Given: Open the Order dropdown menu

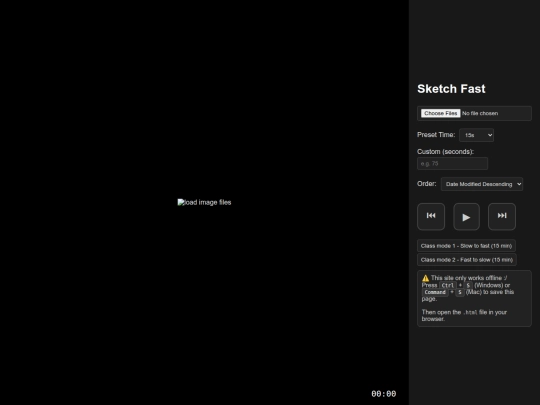Looking at the screenshot, I should coord(482,184).
